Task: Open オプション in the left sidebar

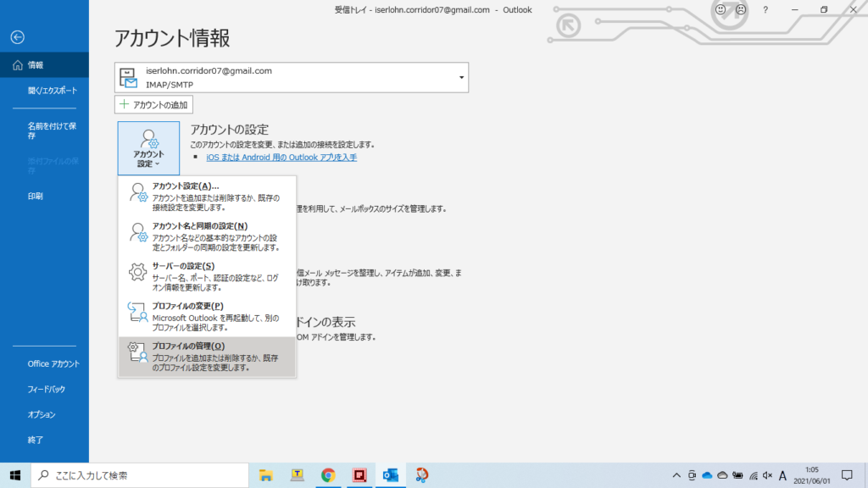Action: (x=42, y=415)
